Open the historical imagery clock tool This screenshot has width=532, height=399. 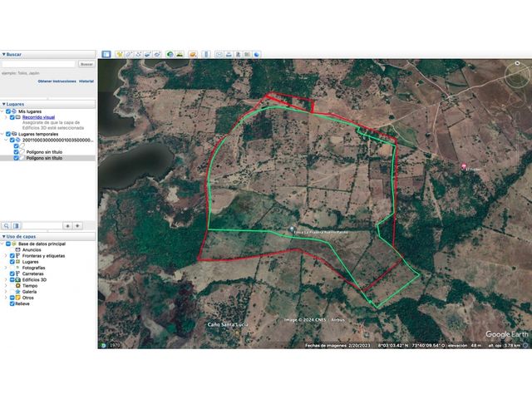[x=170, y=54]
